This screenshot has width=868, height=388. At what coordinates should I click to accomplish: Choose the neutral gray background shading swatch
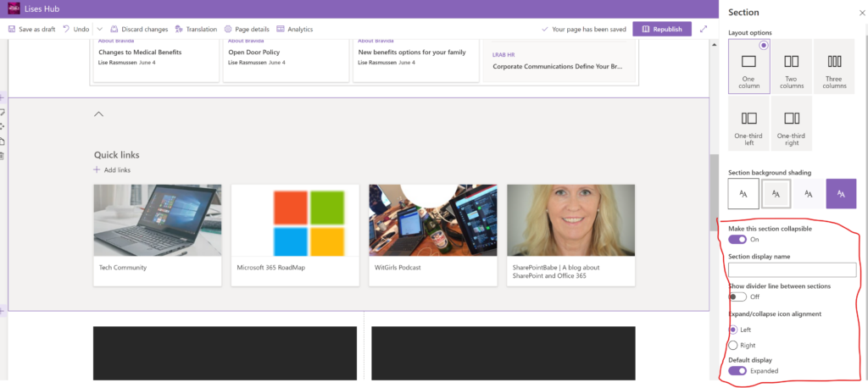point(776,194)
